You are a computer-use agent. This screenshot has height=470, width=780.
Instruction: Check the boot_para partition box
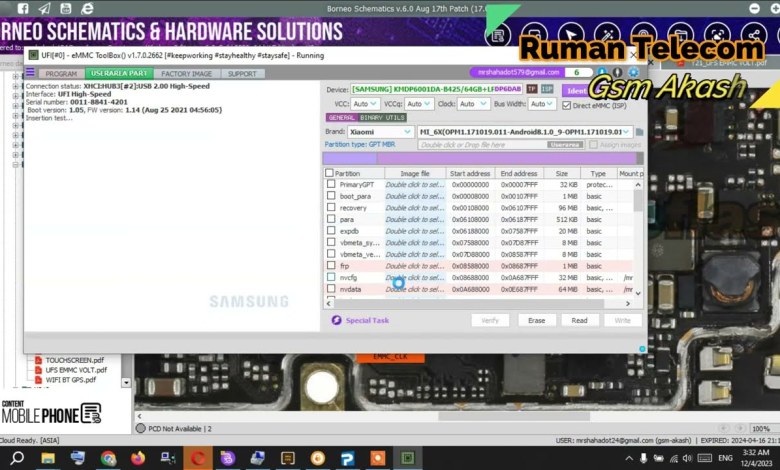click(x=331, y=195)
